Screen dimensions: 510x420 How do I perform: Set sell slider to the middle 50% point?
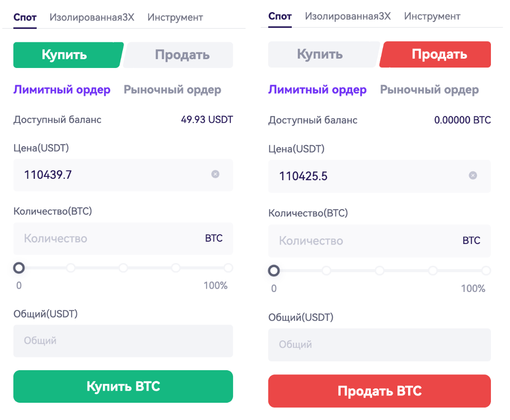click(x=380, y=271)
